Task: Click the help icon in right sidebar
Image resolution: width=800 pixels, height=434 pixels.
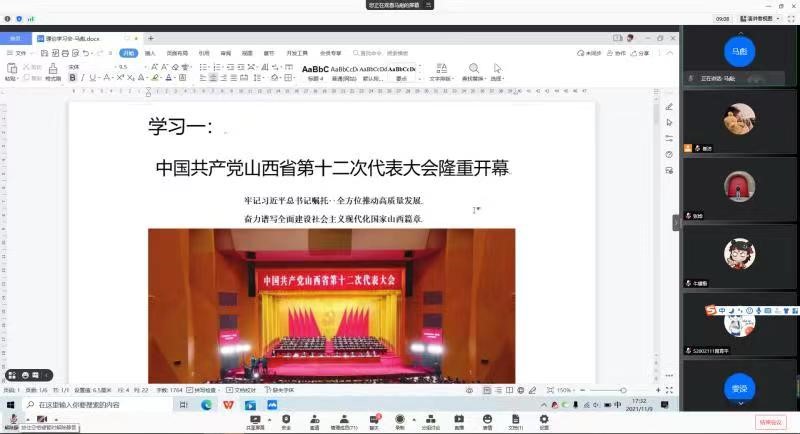Action: 669,154
